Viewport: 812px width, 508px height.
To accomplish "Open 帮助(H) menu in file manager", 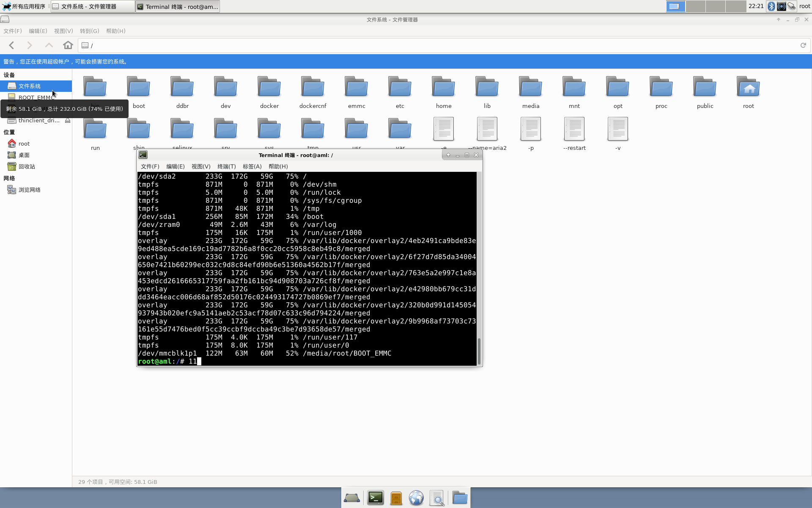I will [x=116, y=31].
